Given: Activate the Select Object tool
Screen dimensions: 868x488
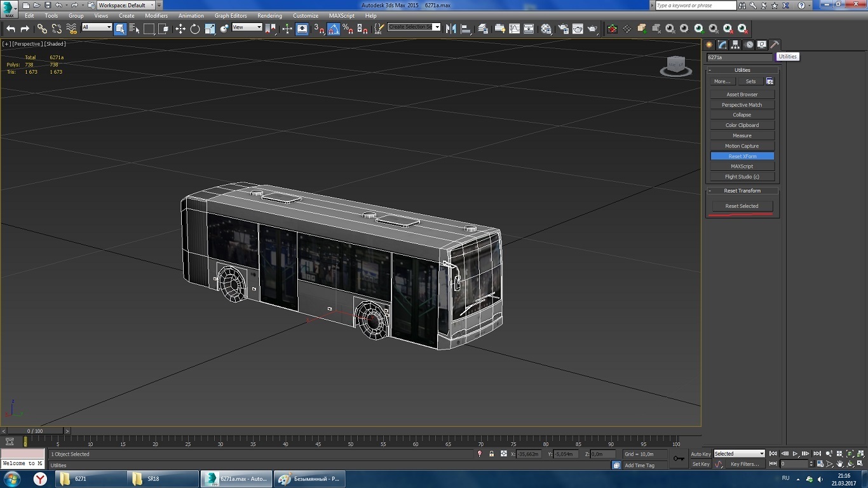Looking at the screenshot, I should click(120, 29).
